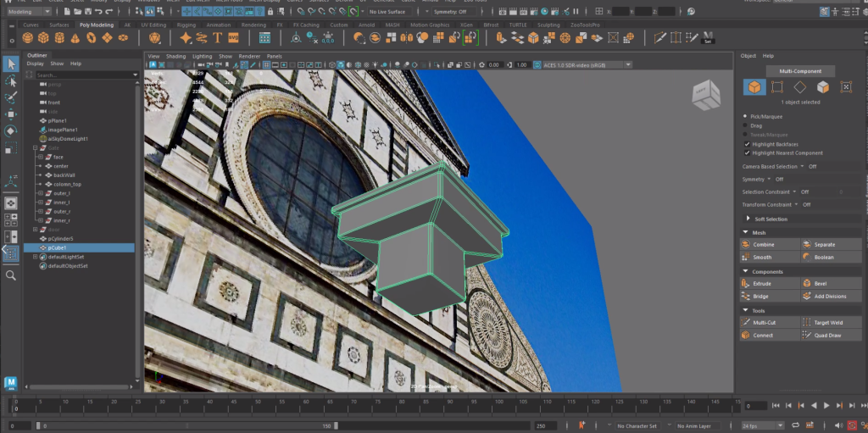Click the Combine button
The height and width of the screenshot is (433, 868).
[x=770, y=244]
